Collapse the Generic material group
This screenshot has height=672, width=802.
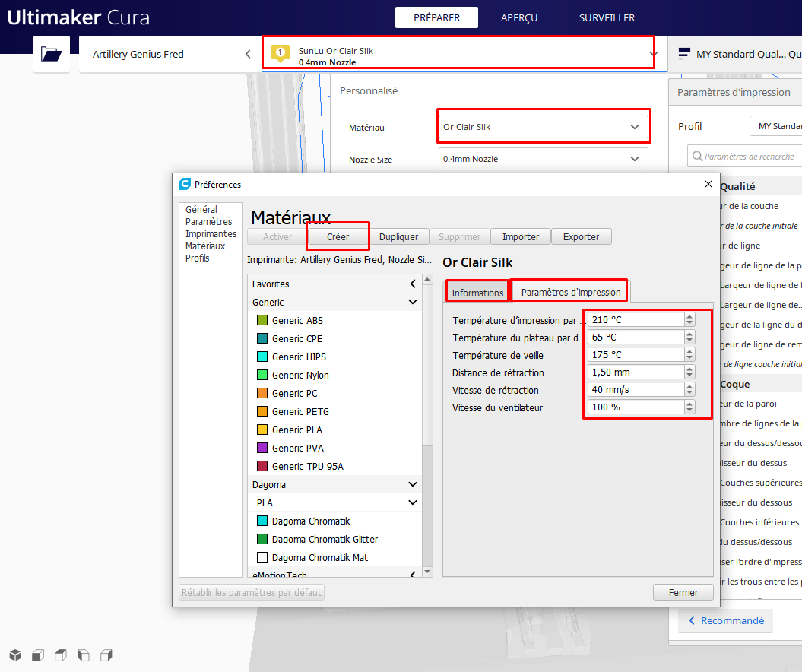413,302
